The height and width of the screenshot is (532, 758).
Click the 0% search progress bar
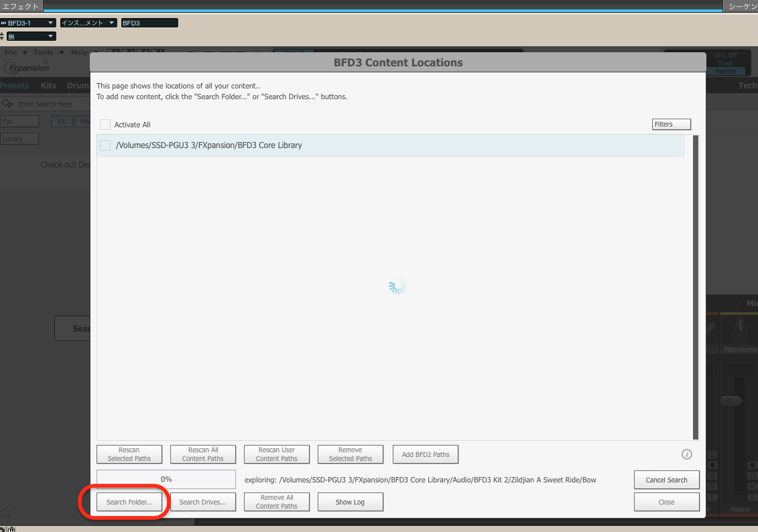tap(166, 479)
